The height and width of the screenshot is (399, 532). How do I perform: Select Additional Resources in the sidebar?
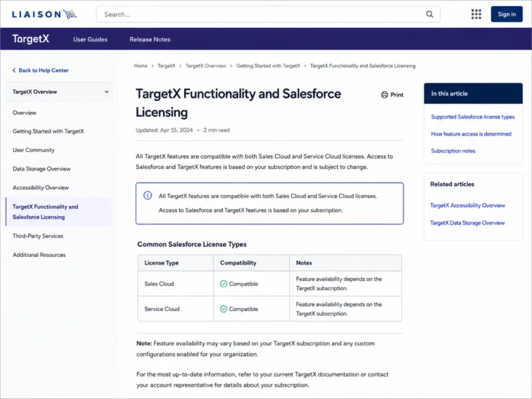[x=39, y=255]
